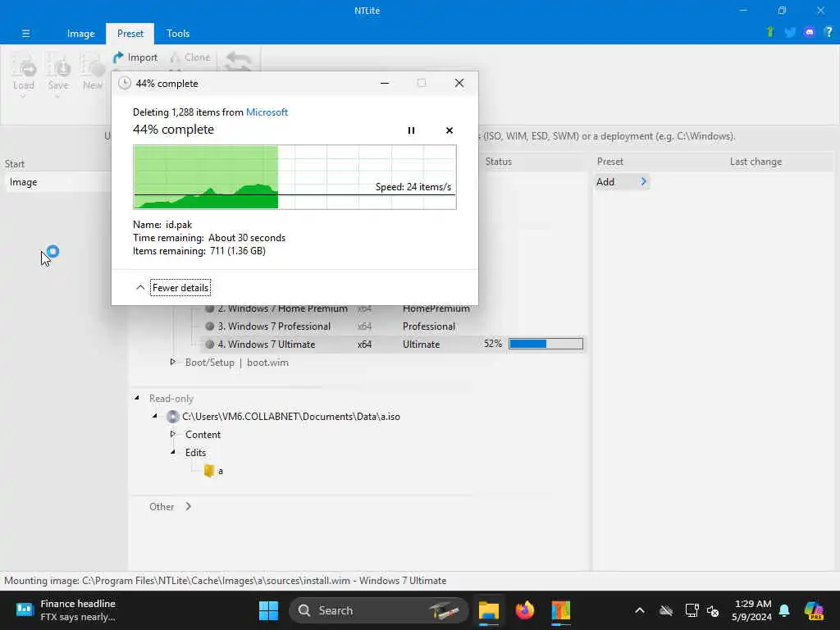
Task: Open the notification bell icon
Action: (784, 610)
